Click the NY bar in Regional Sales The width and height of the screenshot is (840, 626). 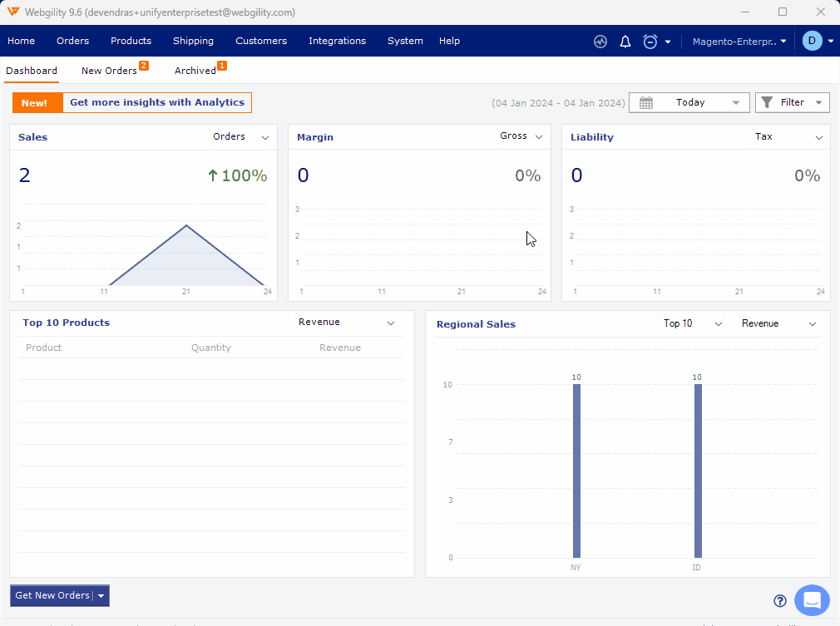click(576, 471)
